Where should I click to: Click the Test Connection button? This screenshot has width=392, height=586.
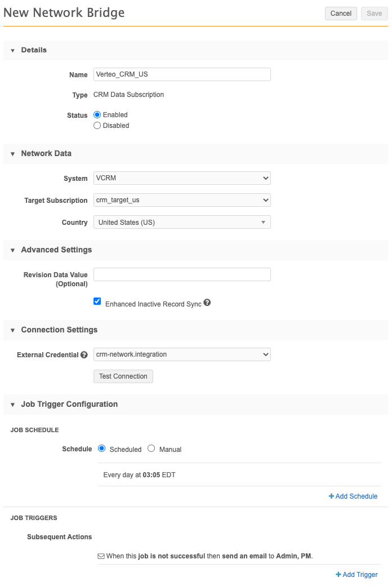[x=123, y=376]
